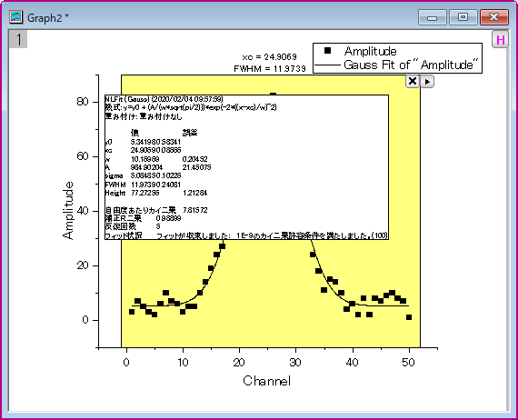The image size is (518, 420).
Task: Click the Amplitude Y-axis title
Action: pyautogui.click(x=68, y=211)
